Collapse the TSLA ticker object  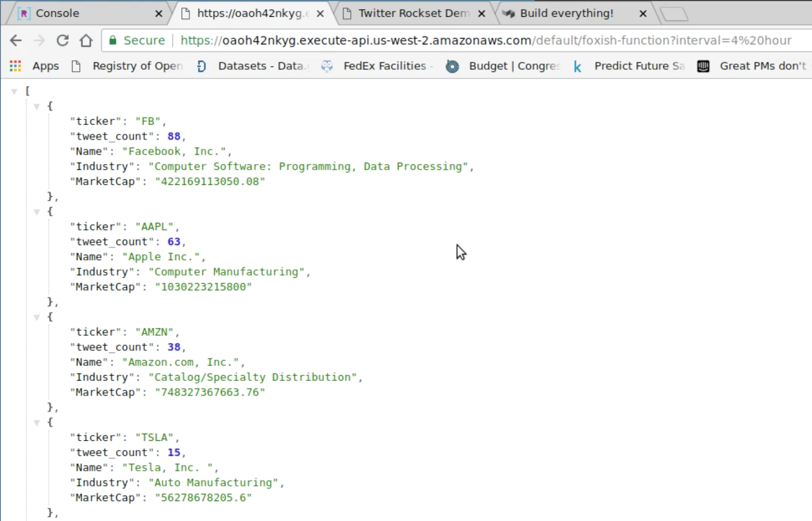click(37, 423)
